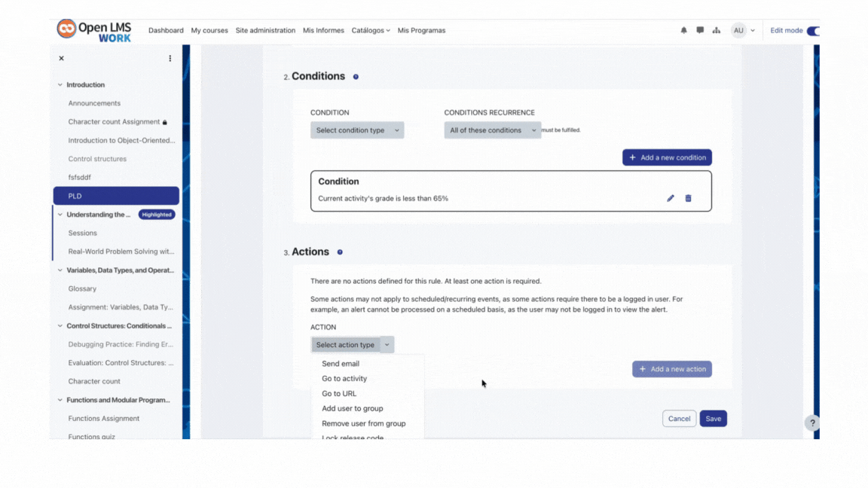Screen dimensions: 868x488
Task: Open Glossary item
Action: point(82,289)
